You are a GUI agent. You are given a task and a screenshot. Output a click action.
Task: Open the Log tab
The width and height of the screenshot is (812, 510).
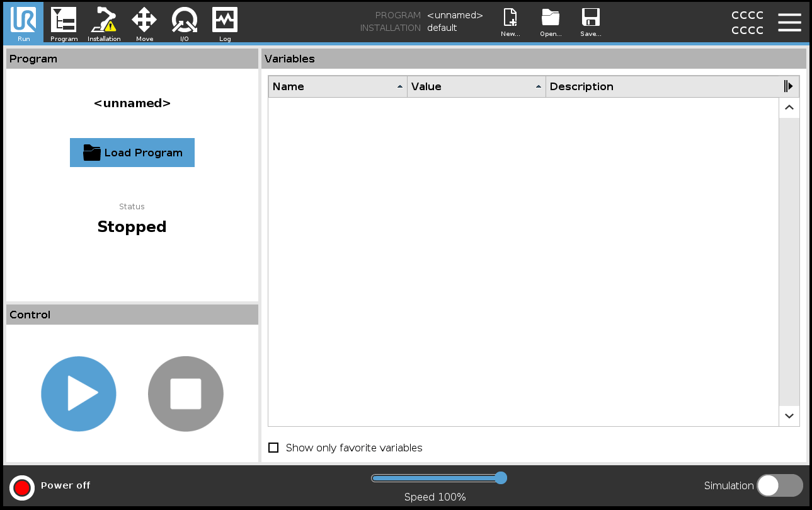coord(225,23)
